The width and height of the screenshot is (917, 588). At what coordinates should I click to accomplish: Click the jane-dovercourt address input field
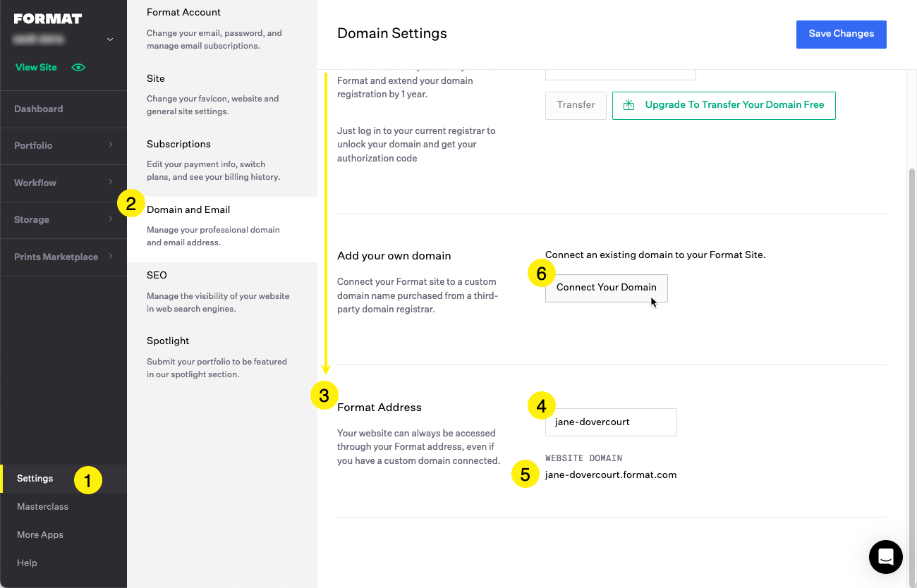tap(610, 422)
